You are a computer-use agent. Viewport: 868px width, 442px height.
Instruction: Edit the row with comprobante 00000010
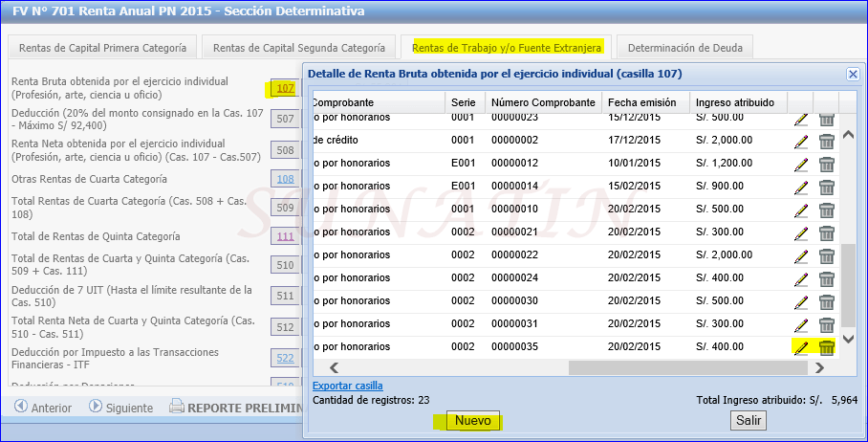[800, 210]
